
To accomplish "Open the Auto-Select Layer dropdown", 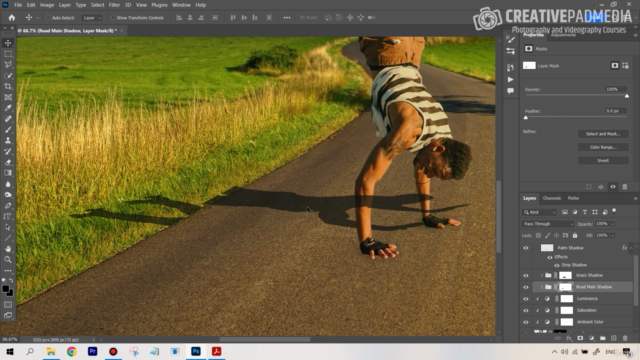I will pos(92,18).
